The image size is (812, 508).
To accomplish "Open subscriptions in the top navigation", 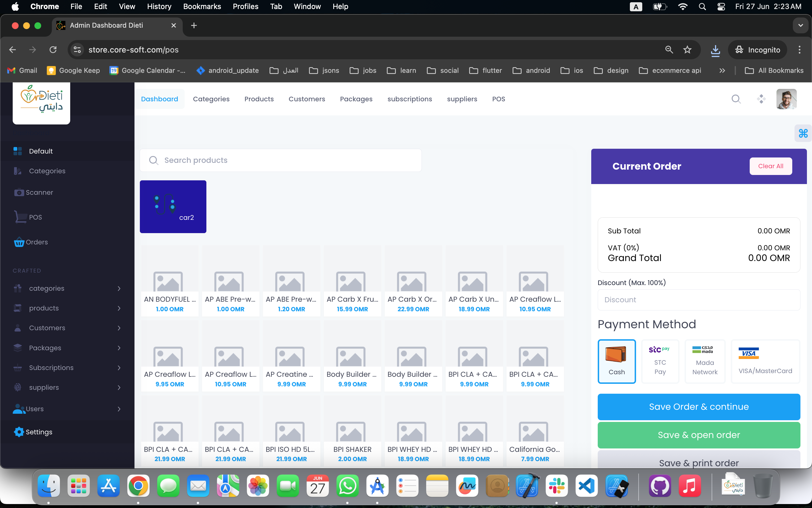I will 410,99.
